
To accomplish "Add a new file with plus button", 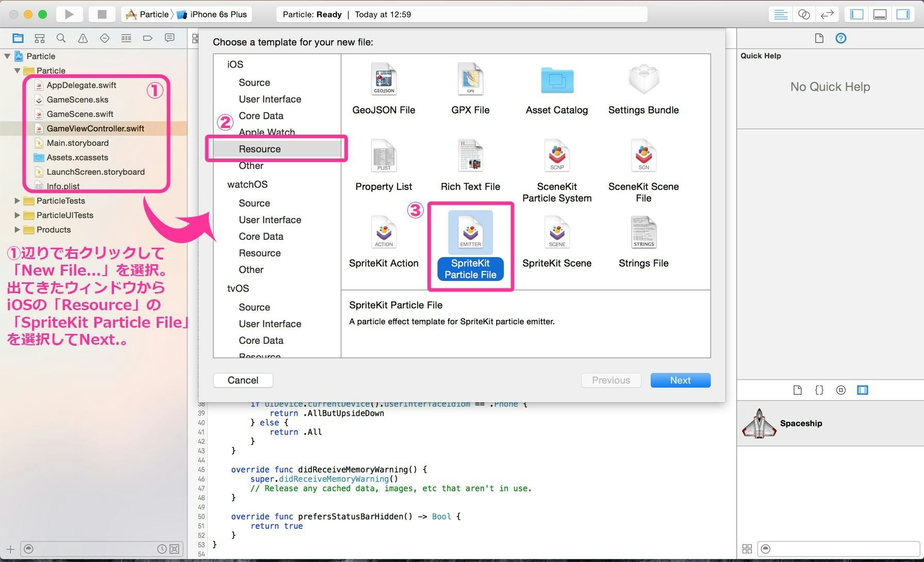I will pos(10,549).
